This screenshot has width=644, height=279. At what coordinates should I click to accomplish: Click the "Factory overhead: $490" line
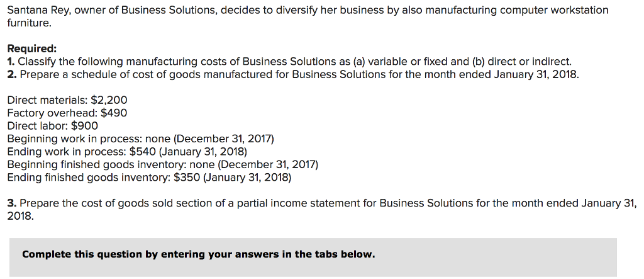point(67,113)
